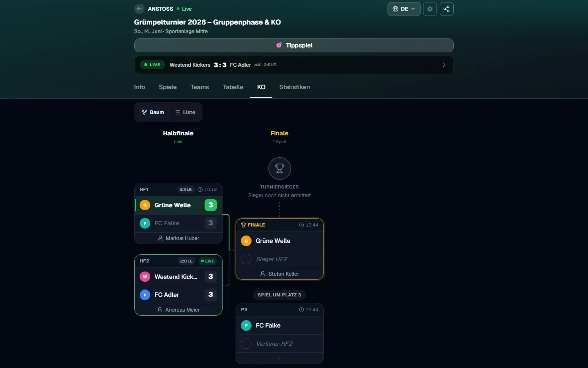
Task: Click the ANSTOSS app title
Action: (160, 9)
